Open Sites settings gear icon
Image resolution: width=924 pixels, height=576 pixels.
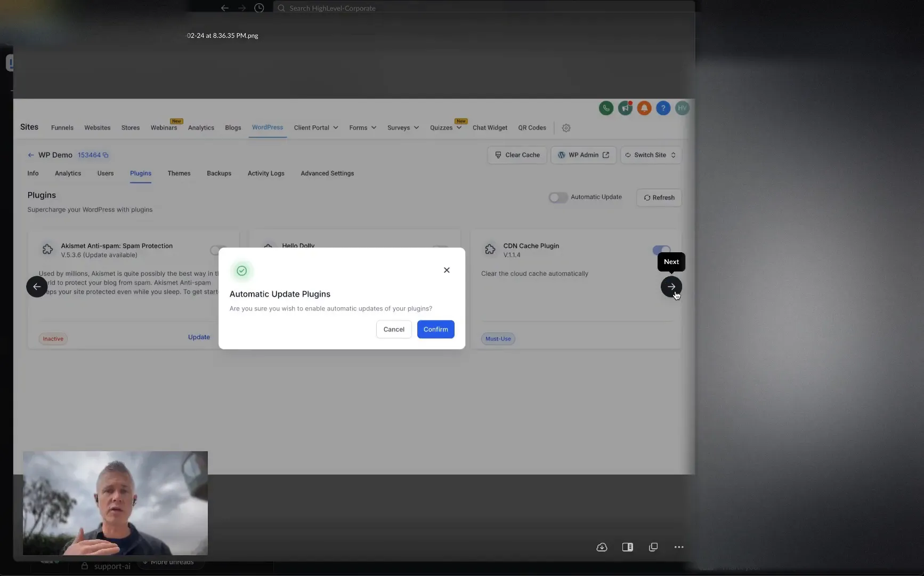tap(566, 128)
